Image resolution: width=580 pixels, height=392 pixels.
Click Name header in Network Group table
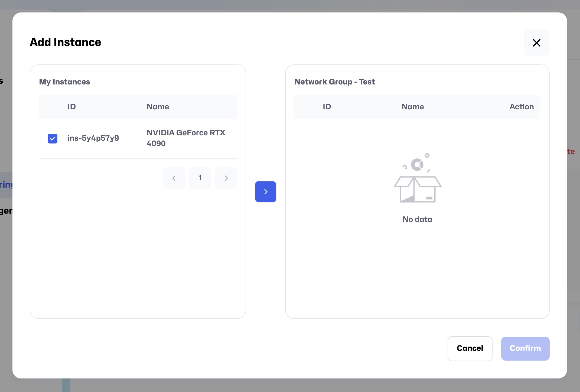click(x=412, y=107)
